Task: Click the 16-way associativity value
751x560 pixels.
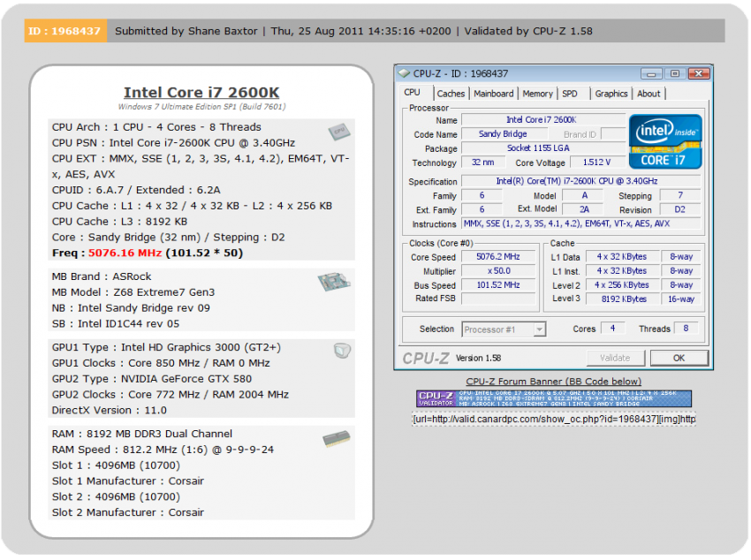Action: point(681,299)
